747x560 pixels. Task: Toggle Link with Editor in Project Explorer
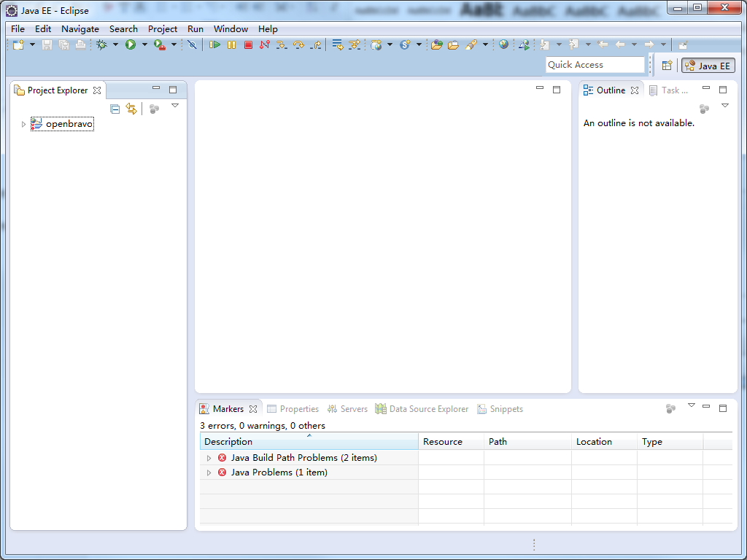[131, 109]
